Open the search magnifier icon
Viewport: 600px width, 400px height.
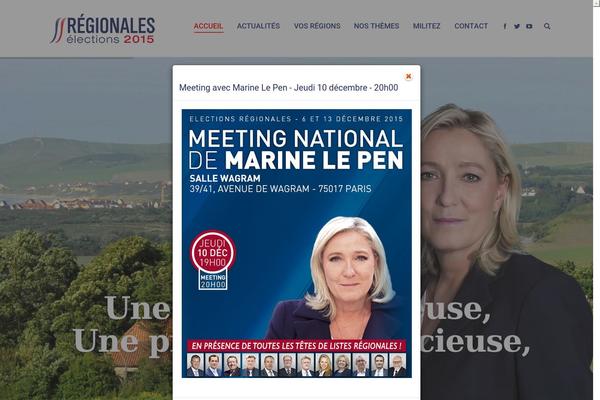pyautogui.click(x=547, y=26)
